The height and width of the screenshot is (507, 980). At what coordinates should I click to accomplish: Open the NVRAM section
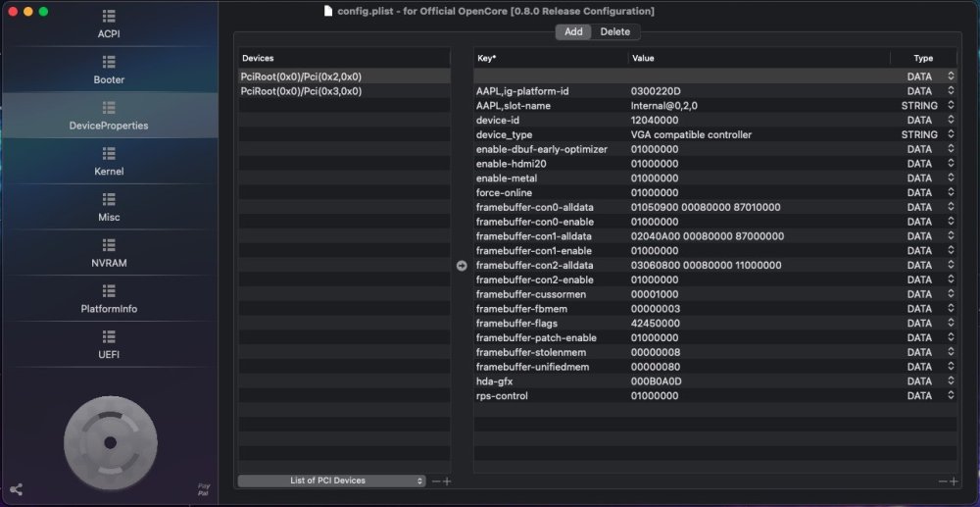tap(109, 254)
